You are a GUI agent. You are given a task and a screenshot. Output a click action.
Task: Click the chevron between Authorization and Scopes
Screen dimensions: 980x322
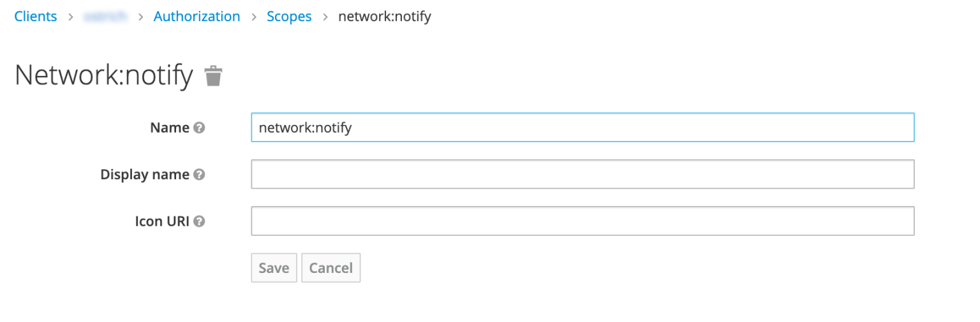pos(253,17)
